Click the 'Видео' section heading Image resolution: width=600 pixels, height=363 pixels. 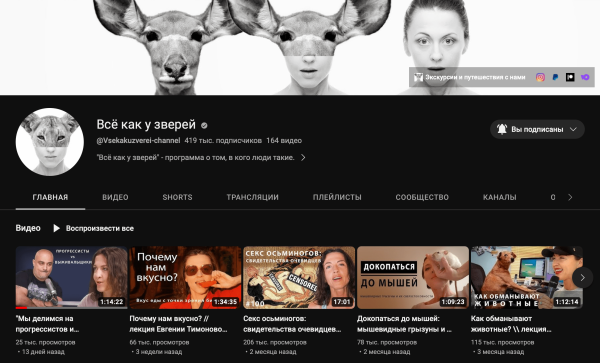[x=28, y=228]
